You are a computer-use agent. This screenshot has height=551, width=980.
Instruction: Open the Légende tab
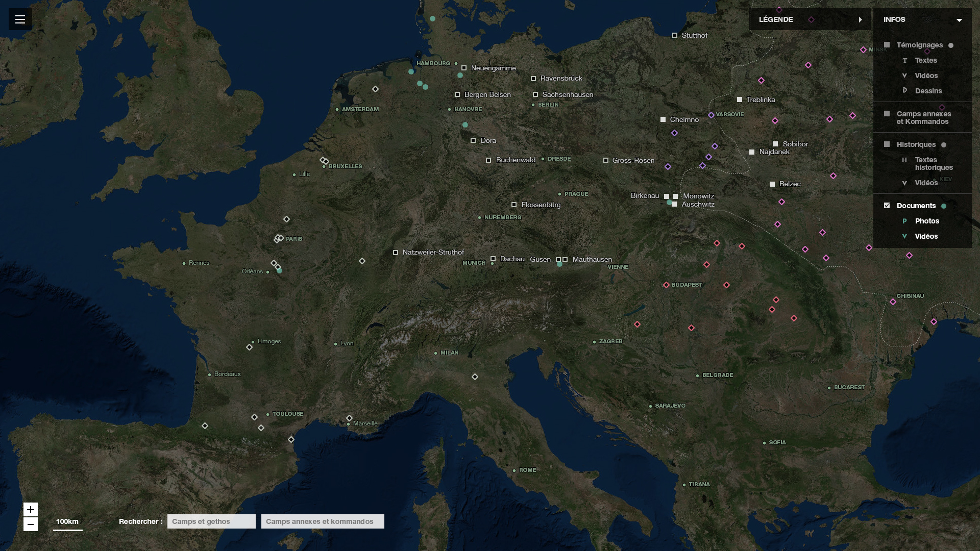[810, 19]
